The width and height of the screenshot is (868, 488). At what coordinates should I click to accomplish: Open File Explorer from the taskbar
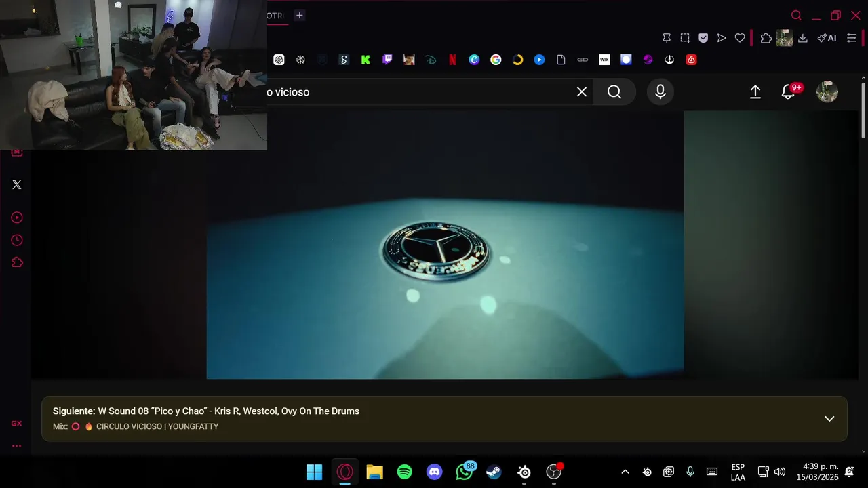[x=374, y=472]
